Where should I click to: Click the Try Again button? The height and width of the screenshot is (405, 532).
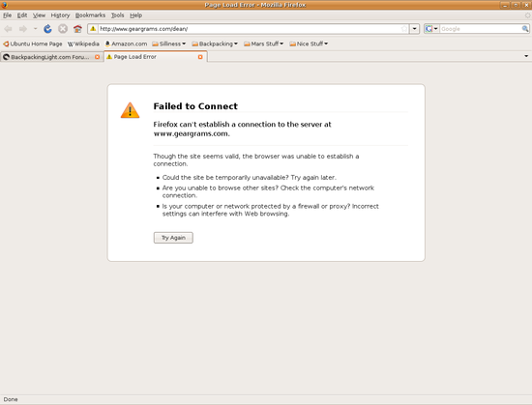coord(173,238)
